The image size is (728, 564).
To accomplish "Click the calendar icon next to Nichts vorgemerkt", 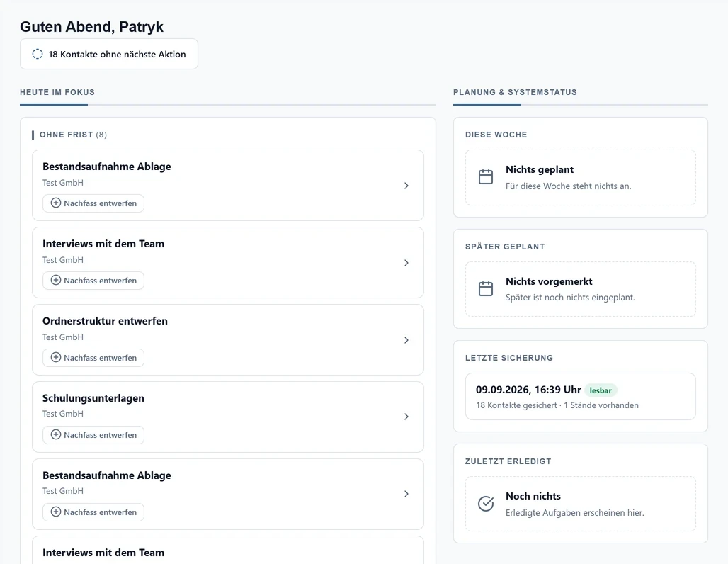I will coord(486,289).
